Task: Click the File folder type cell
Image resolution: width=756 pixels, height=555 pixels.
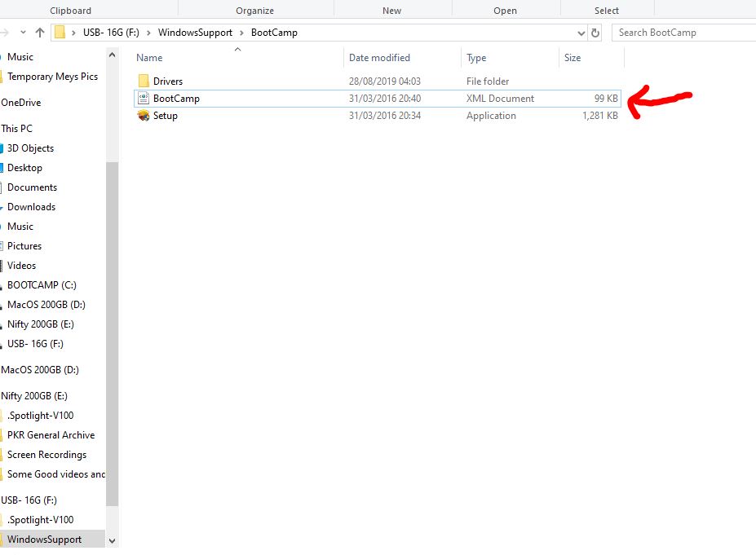Action: click(488, 81)
